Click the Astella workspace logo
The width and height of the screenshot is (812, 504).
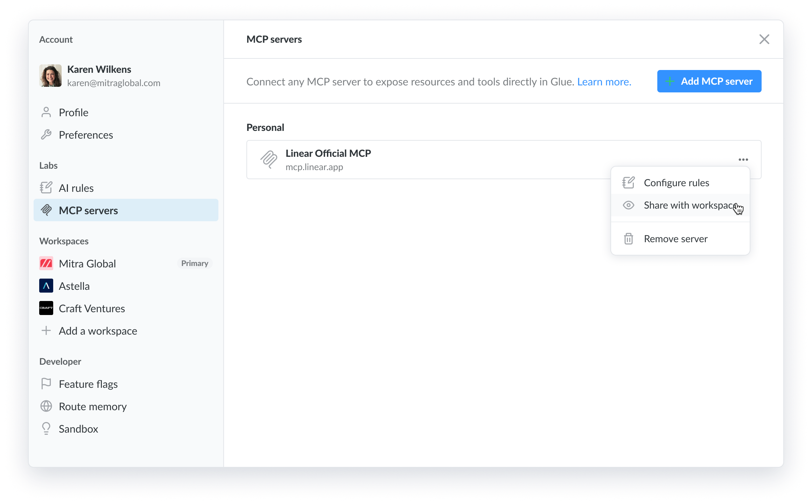46,286
